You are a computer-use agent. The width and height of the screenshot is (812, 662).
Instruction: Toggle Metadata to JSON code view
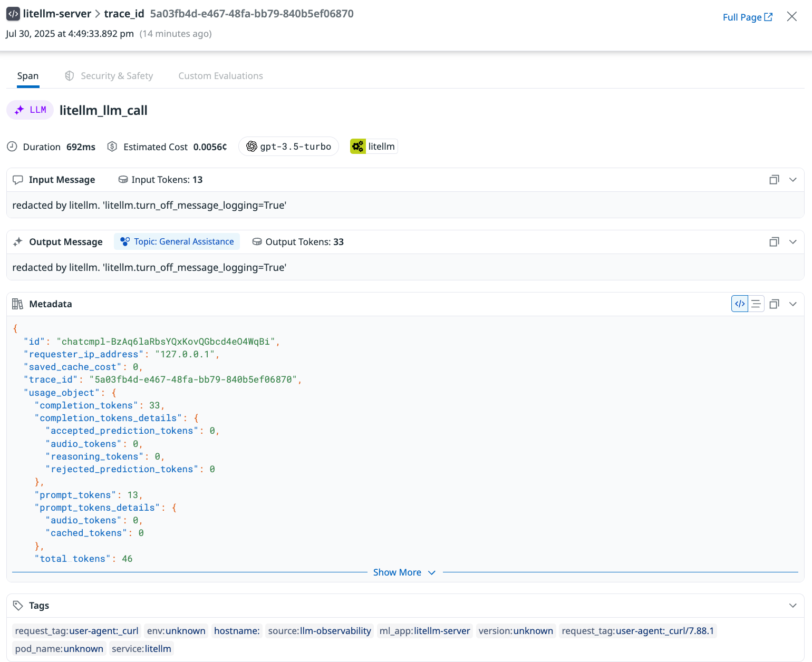pyautogui.click(x=739, y=304)
